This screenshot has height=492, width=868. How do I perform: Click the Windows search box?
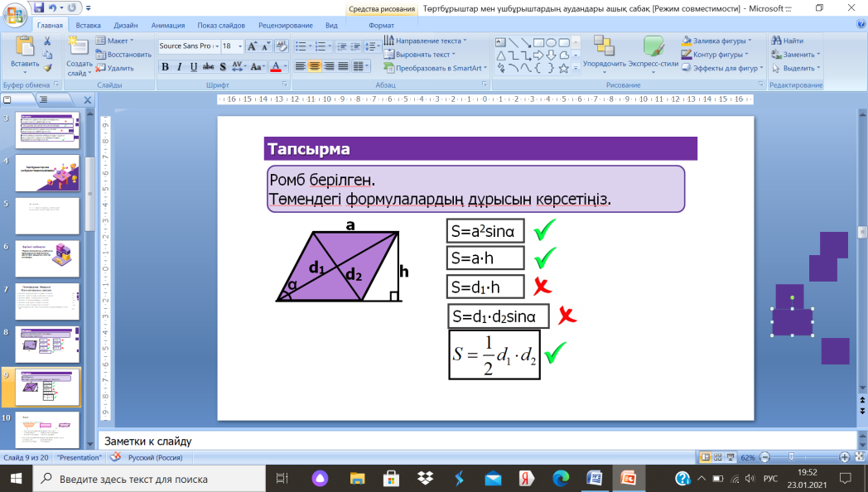150,479
